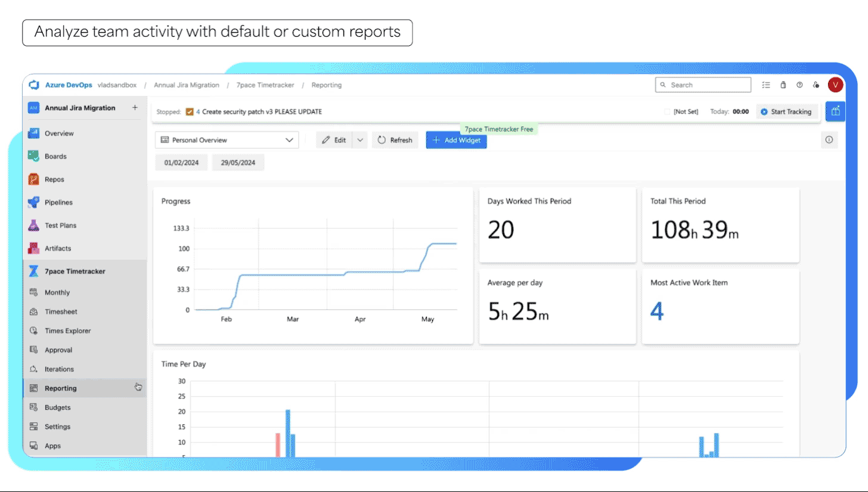Screen dimensions: 868x492
Task: Go to Test Plans
Action: pos(59,225)
